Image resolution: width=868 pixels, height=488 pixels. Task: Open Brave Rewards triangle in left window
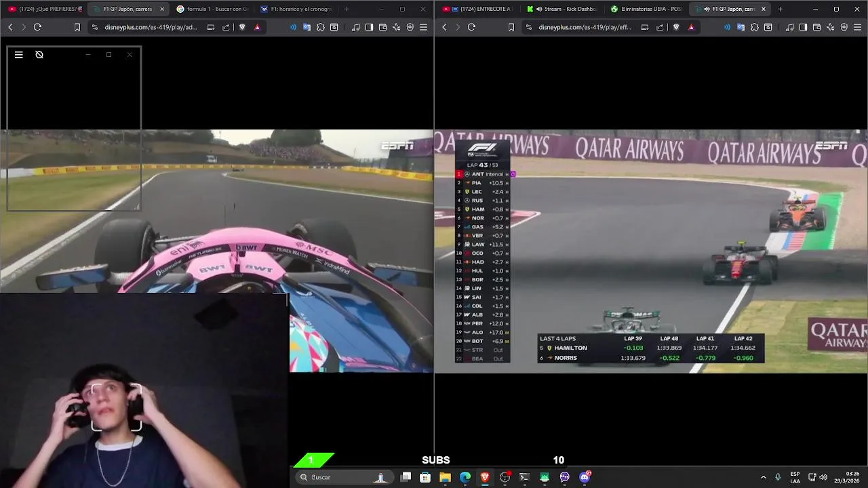(x=257, y=27)
